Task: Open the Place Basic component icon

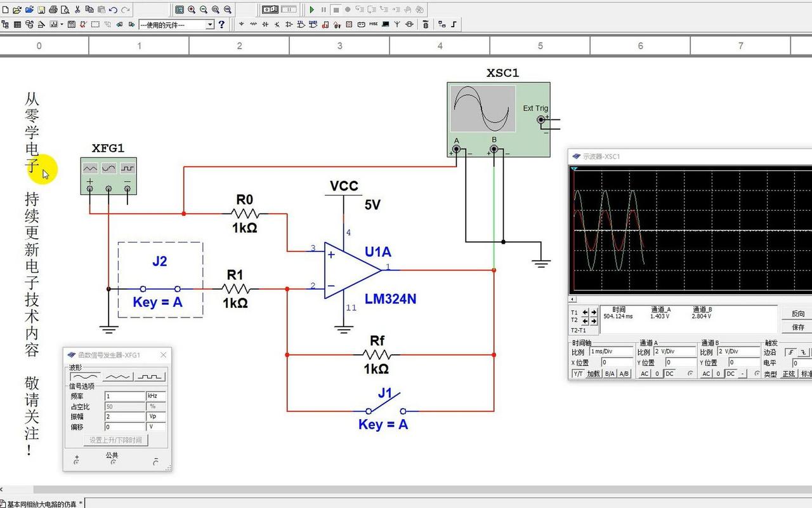Action: coord(253,25)
